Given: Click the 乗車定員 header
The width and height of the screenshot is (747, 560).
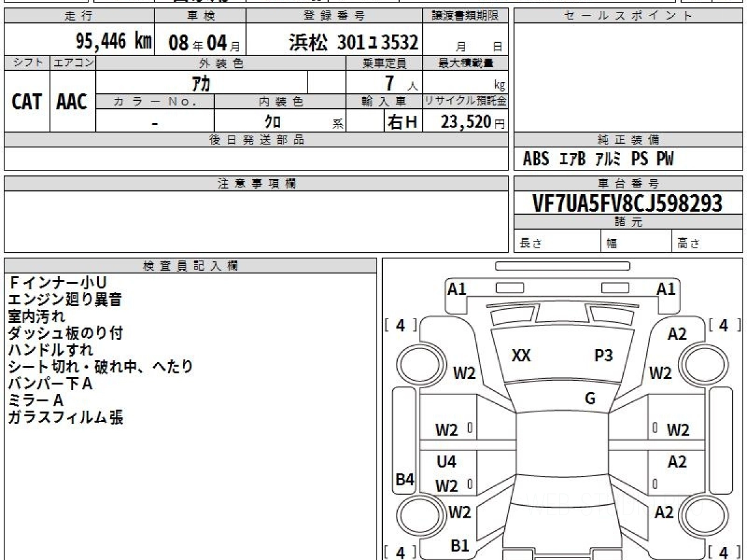Looking at the screenshot, I should coord(384,63).
